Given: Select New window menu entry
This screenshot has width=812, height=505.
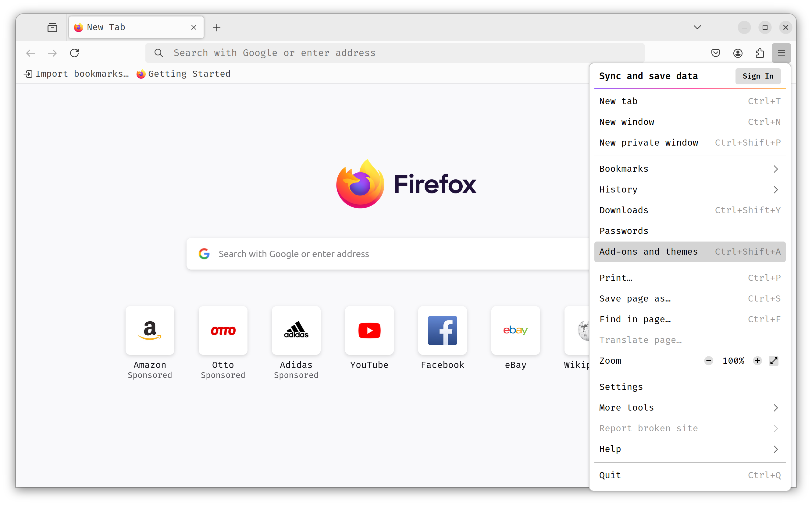Looking at the screenshot, I should (690, 122).
